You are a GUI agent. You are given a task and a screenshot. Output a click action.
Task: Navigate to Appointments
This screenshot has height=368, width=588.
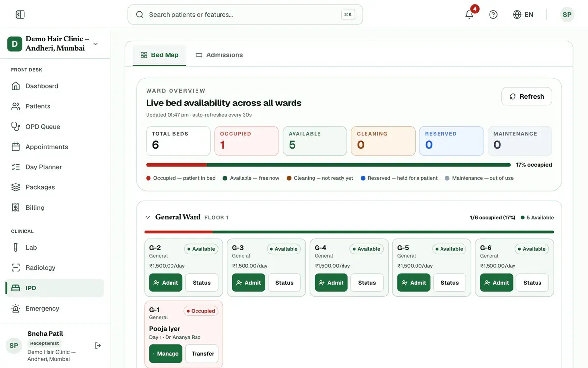pyautogui.click(x=55, y=147)
